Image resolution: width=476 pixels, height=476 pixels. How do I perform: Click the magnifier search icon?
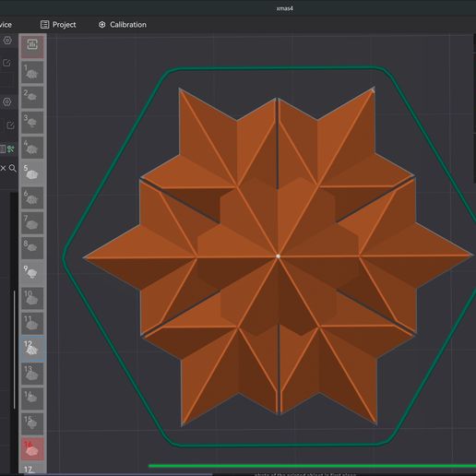[x=13, y=168]
